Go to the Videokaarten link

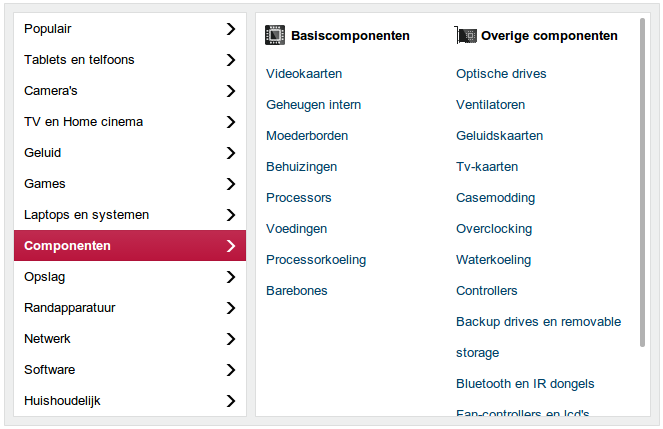coord(304,74)
